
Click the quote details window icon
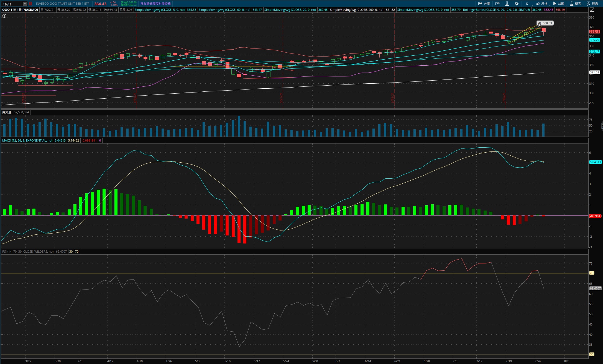(497, 4)
